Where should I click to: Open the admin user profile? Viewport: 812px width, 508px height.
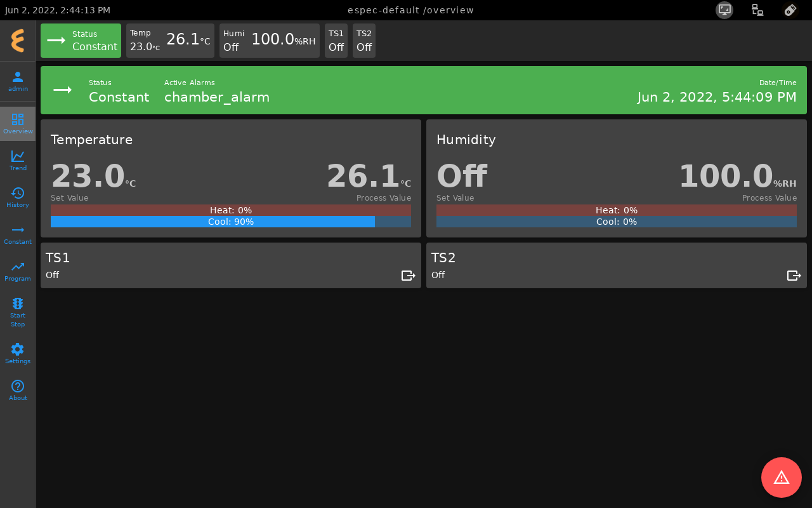[x=18, y=81]
